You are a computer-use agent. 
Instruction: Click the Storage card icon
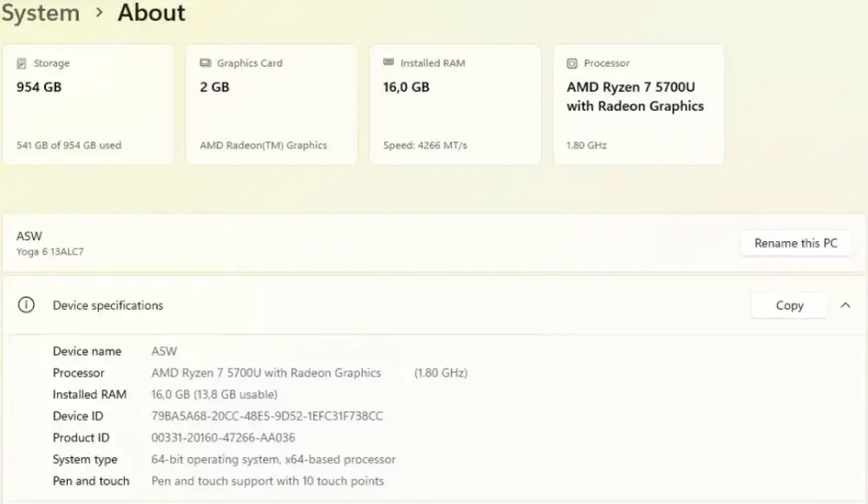[20, 62]
